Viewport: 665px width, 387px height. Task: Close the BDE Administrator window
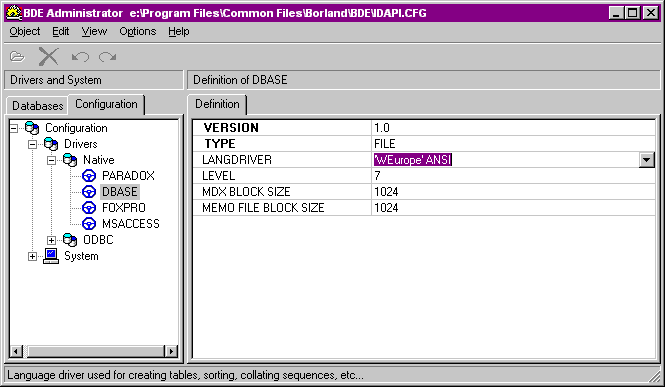[651, 13]
